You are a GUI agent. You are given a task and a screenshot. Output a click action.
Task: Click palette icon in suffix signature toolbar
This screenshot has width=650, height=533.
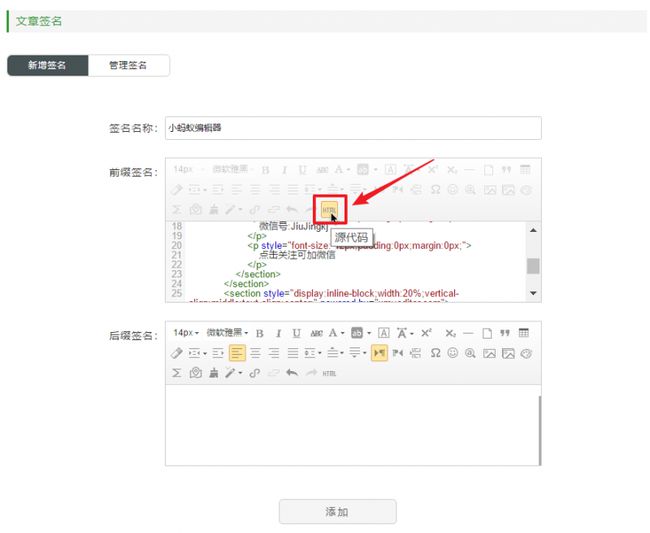coord(526,353)
